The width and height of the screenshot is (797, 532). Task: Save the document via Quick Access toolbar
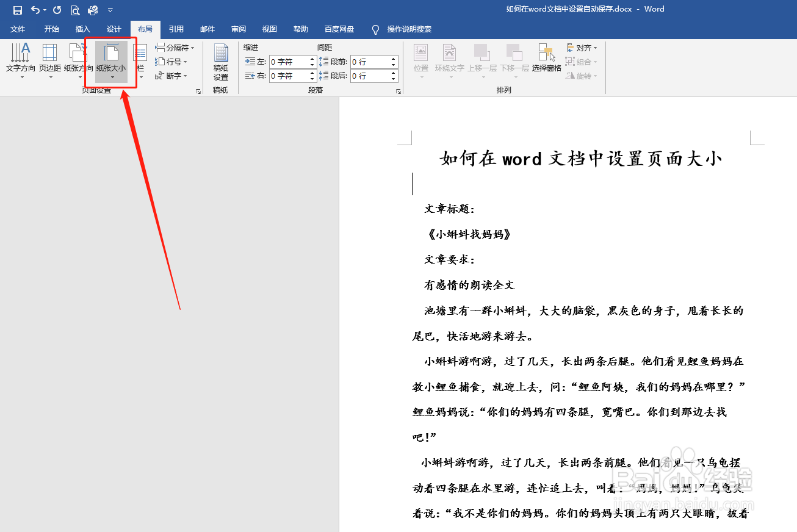pyautogui.click(x=16, y=10)
